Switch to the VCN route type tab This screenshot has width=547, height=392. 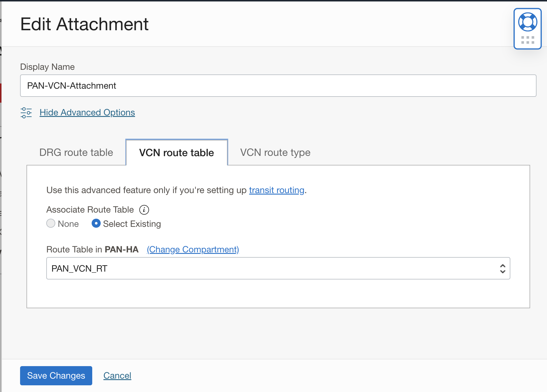coord(275,152)
